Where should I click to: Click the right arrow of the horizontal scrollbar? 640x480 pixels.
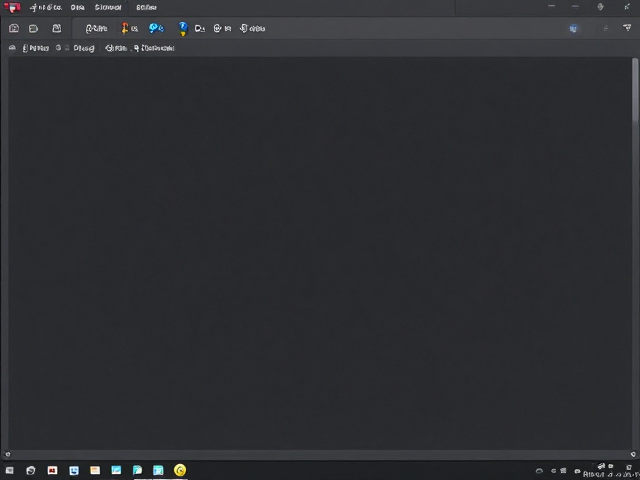point(633,454)
